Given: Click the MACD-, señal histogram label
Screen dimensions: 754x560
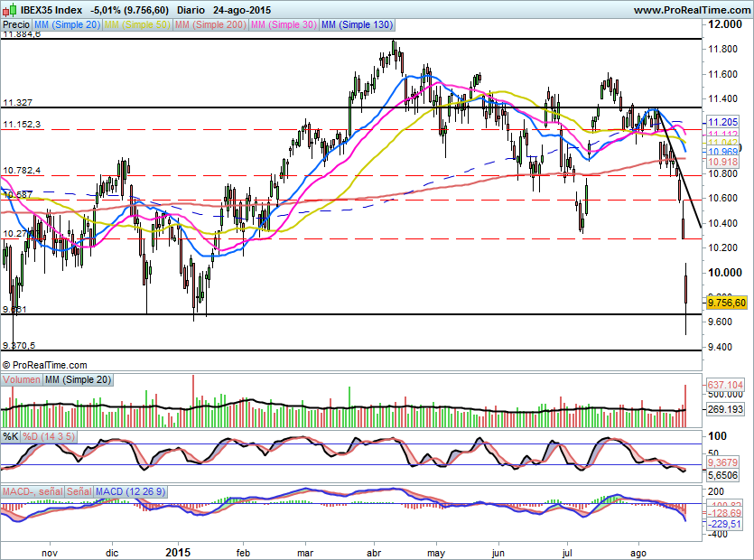Looking at the screenshot, I should [x=33, y=491].
